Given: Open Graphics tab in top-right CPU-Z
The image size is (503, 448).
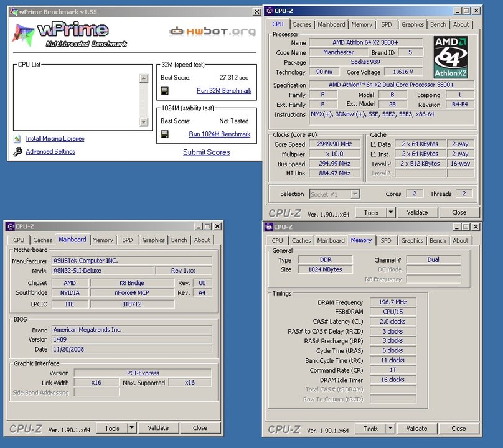Looking at the screenshot, I should pos(413,24).
